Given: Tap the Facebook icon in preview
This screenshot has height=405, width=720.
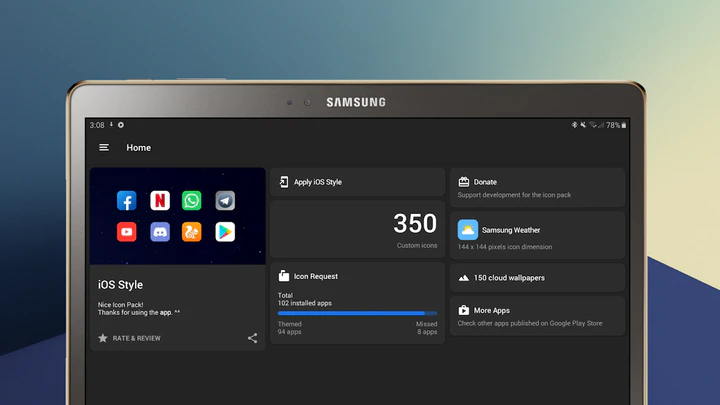Looking at the screenshot, I should pyautogui.click(x=127, y=200).
